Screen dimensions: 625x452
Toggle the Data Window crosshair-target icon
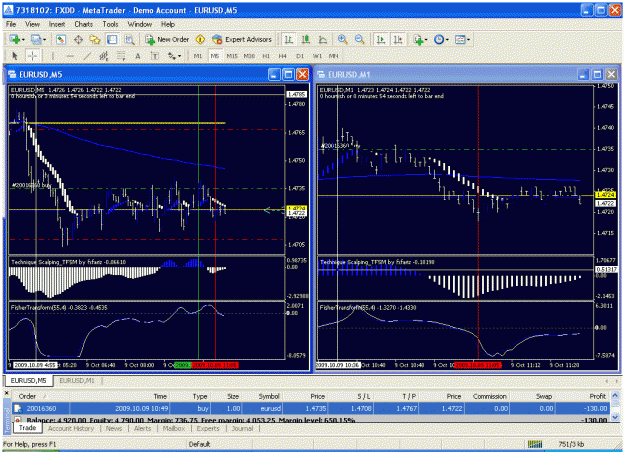78,39
